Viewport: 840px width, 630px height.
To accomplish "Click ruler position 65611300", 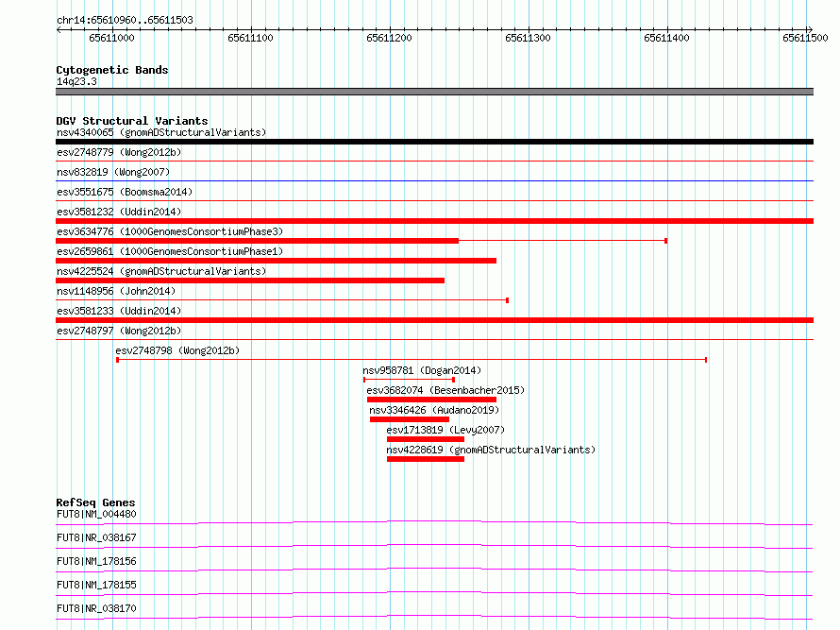I will (528, 38).
